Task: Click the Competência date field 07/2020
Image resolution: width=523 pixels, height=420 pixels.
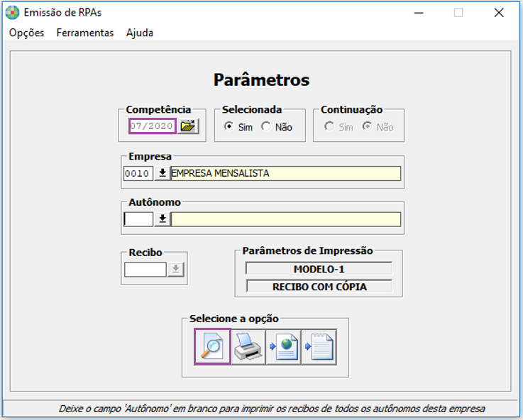Action: pos(153,126)
